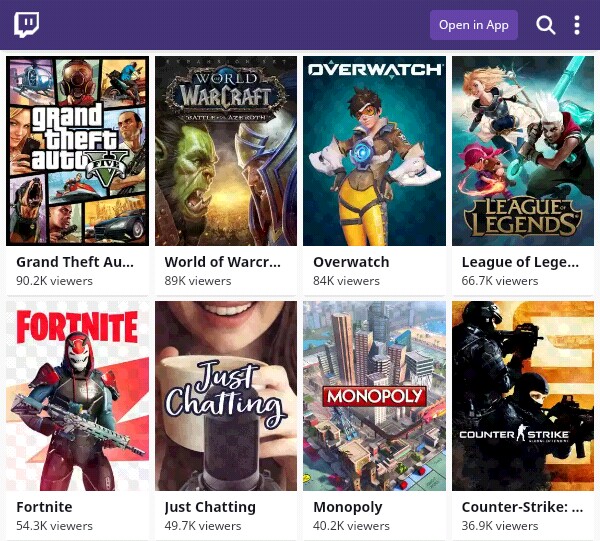
Task: Tap the Open in App button
Action: 474,25
